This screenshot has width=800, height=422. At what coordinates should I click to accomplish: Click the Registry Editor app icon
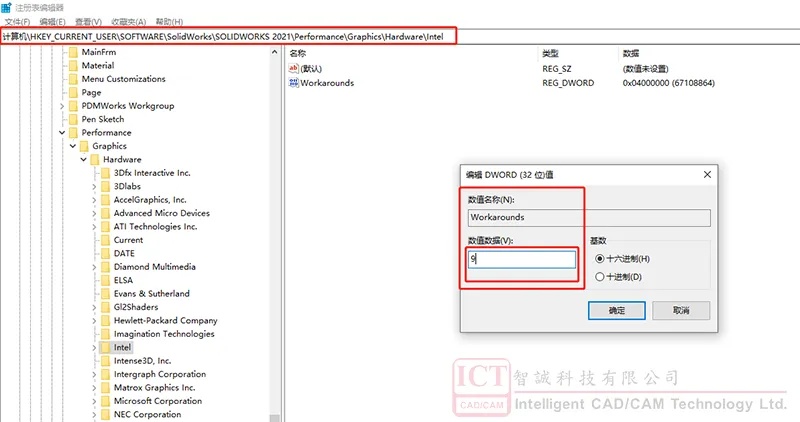(x=7, y=8)
